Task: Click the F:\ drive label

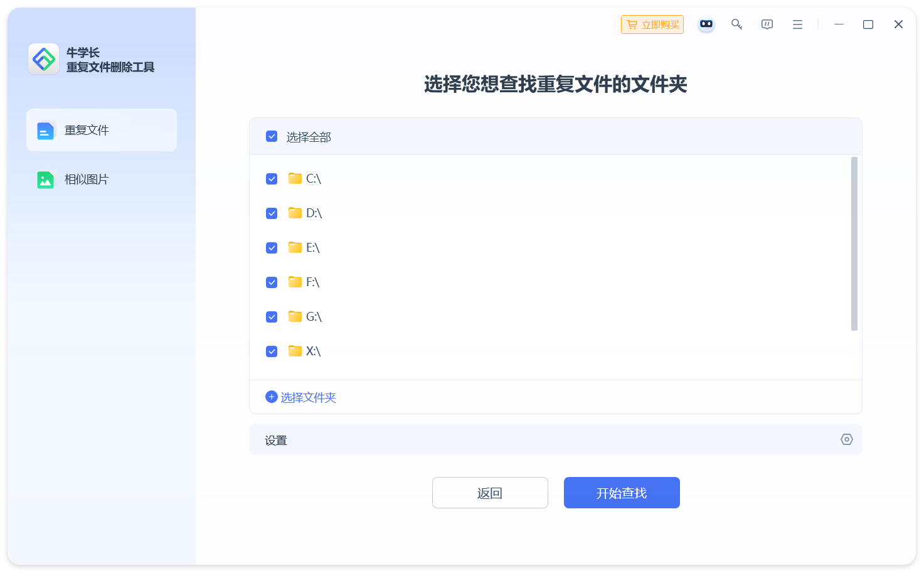Action: click(313, 282)
